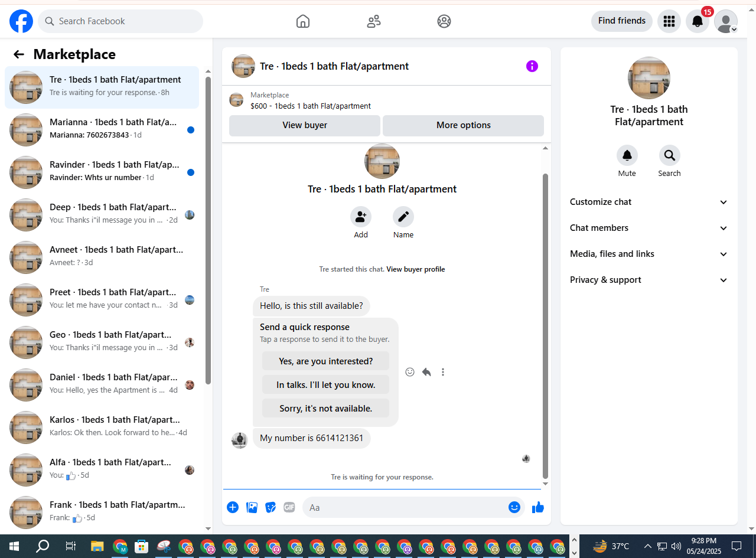Send quick response "Sorry, it's not available."
Screen dimensions: 756x558
(326, 408)
